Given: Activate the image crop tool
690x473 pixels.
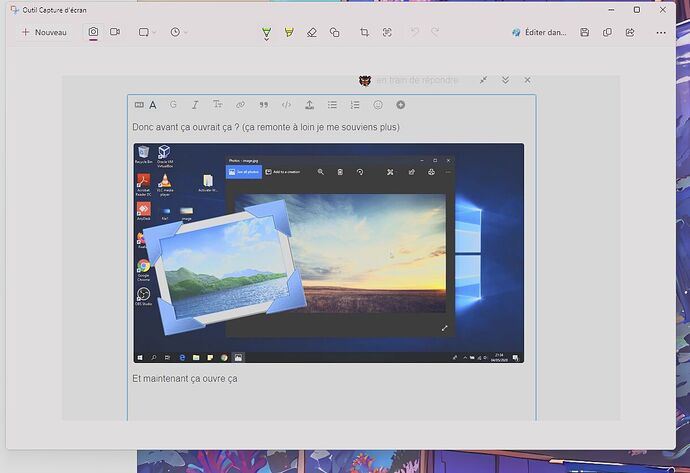Looking at the screenshot, I should [364, 33].
